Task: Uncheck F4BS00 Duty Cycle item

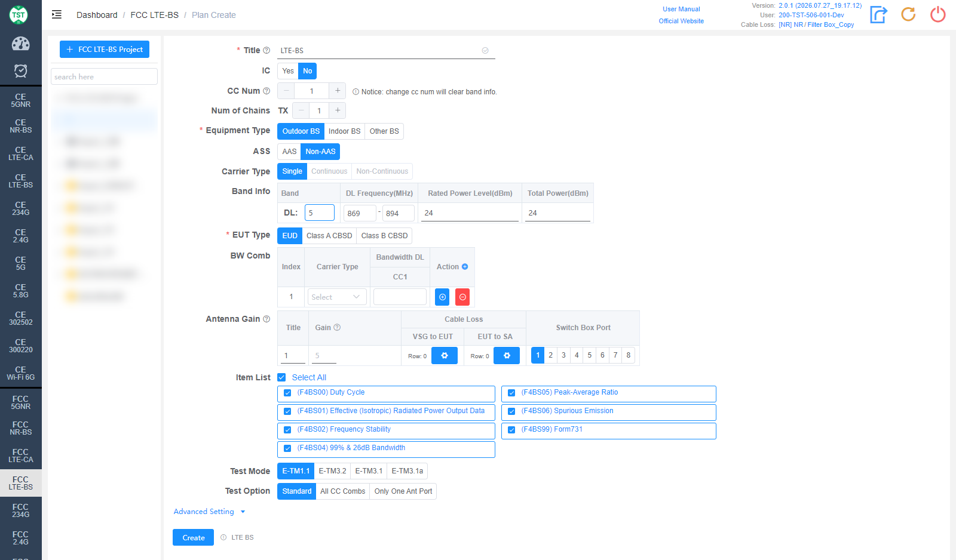Action: tap(287, 393)
